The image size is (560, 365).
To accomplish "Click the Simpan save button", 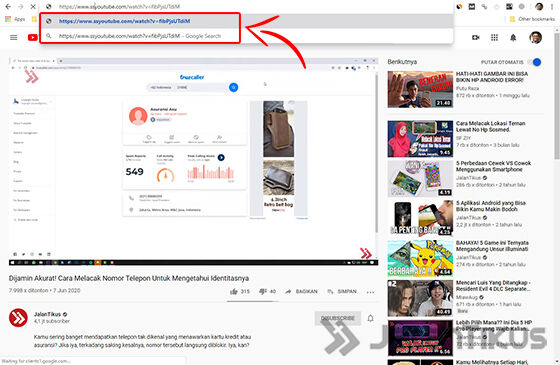I will coord(342,291).
